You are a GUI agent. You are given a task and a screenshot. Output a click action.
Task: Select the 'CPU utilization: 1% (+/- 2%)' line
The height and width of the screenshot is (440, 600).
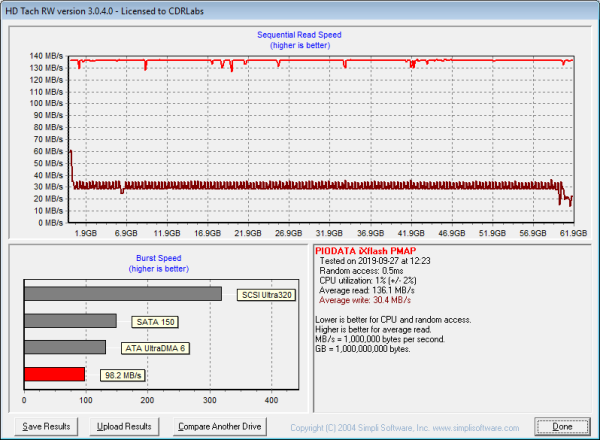pos(368,280)
